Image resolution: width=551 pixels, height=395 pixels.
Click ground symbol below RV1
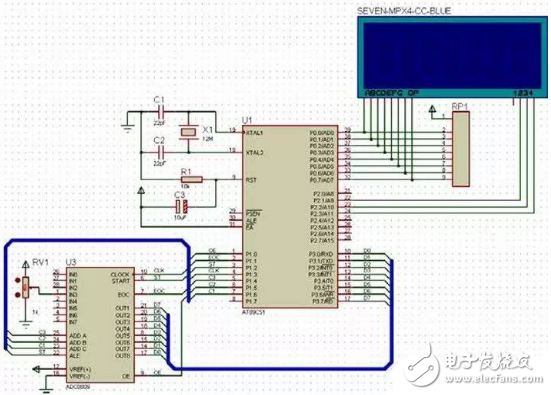[25, 324]
